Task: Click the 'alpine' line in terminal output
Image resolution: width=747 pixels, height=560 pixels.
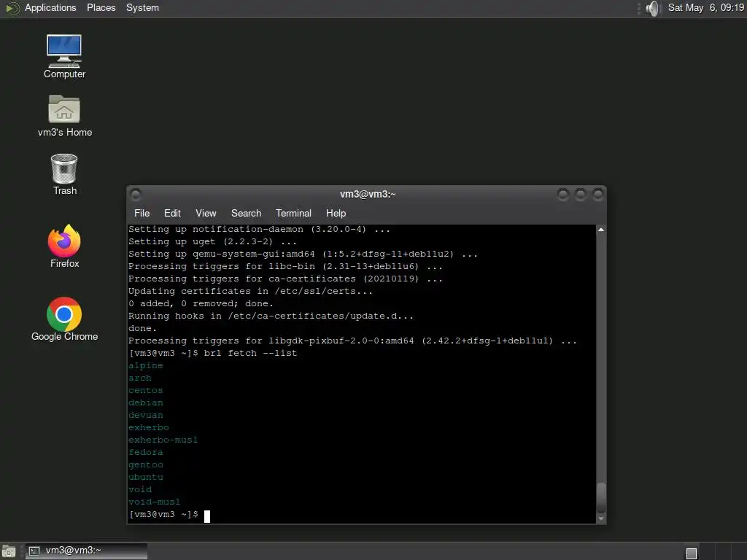Action: (146, 366)
